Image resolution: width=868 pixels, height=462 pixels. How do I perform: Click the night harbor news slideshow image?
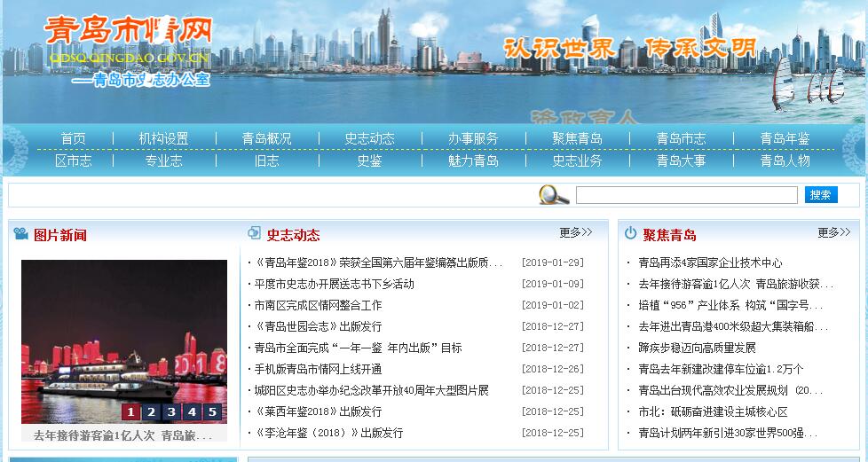coord(124,341)
